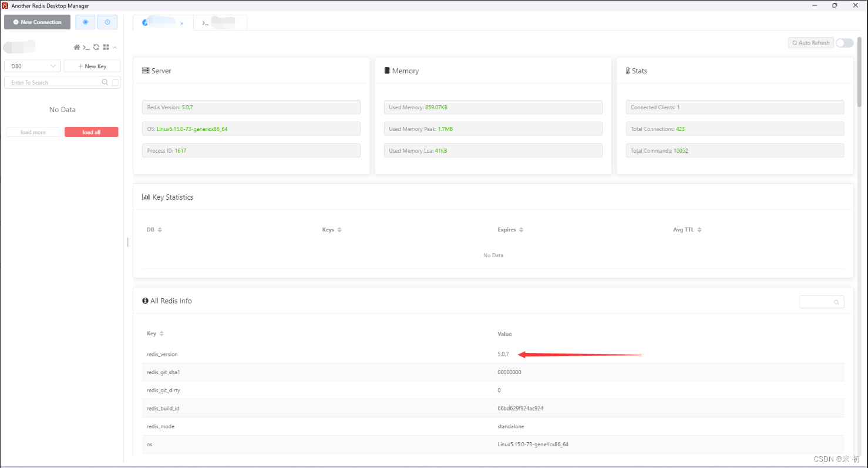Click the key search magnifier icon
868x468 pixels.
coord(105,82)
